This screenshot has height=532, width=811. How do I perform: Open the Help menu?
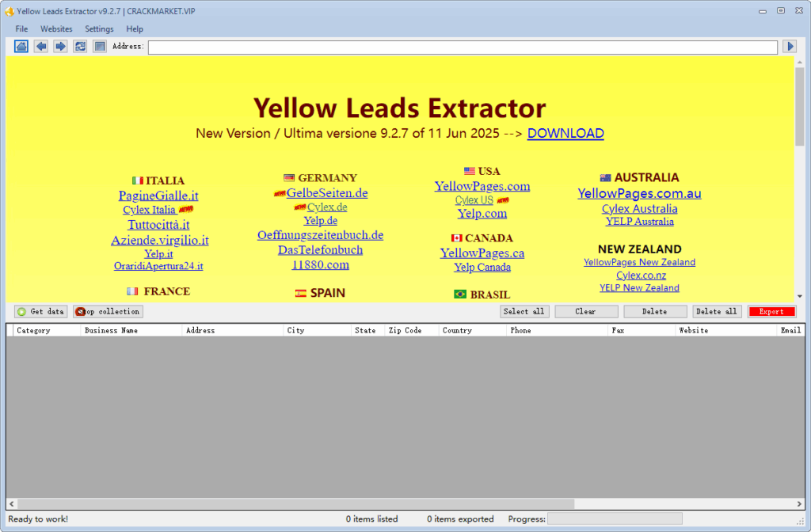pyautogui.click(x=135, y=29)
